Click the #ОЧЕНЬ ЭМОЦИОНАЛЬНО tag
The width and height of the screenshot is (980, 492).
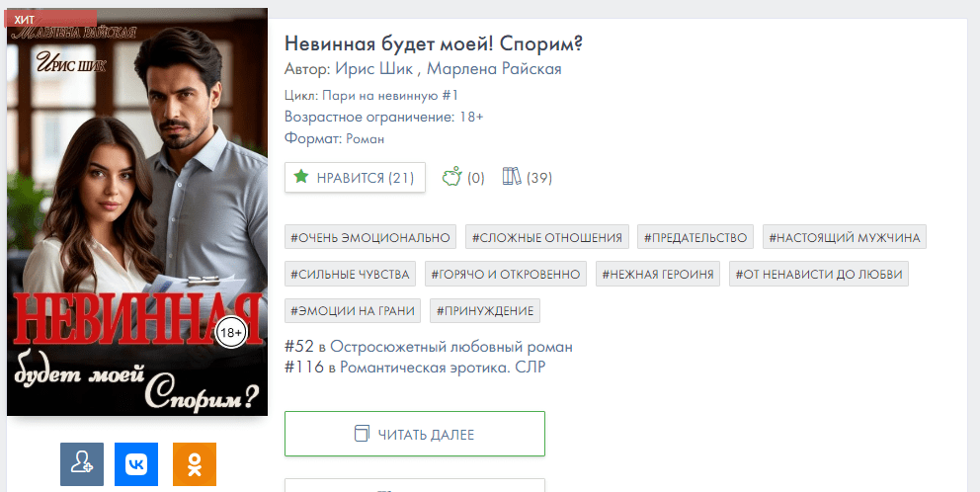point(370,237)
